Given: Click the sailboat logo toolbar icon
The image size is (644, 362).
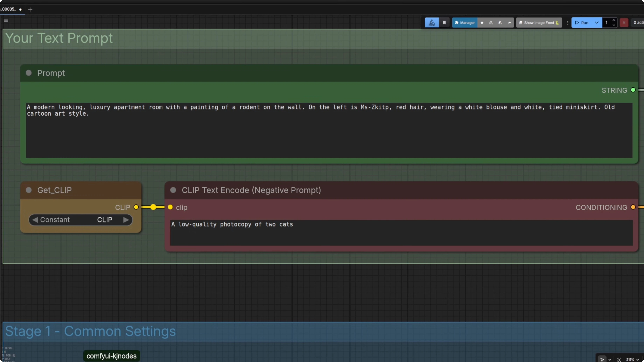Looking at the screenshot, I should [x=432, y=23].
